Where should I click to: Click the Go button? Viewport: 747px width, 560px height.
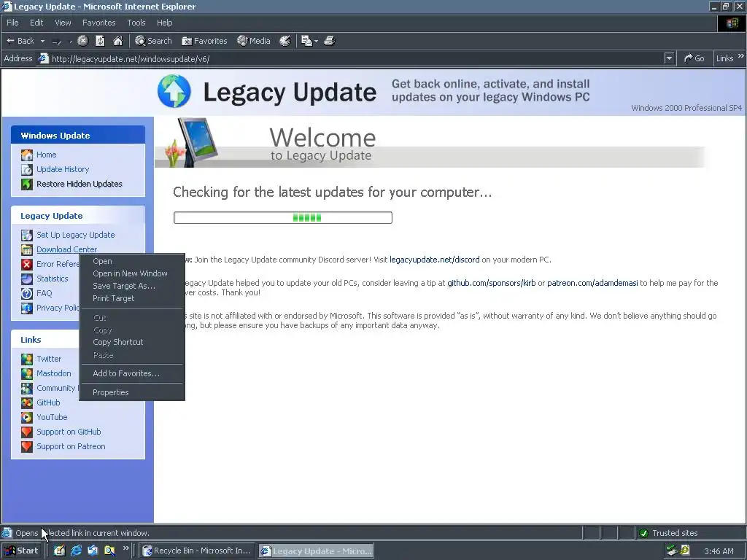[694, 58]
